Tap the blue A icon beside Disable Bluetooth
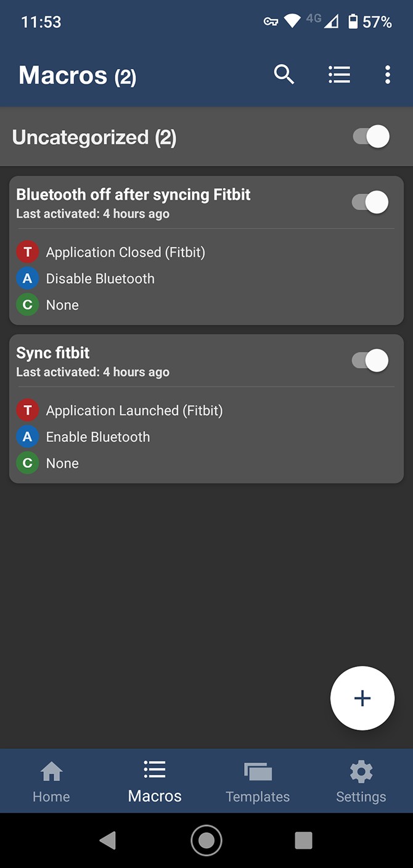 [x=27, y=279]
